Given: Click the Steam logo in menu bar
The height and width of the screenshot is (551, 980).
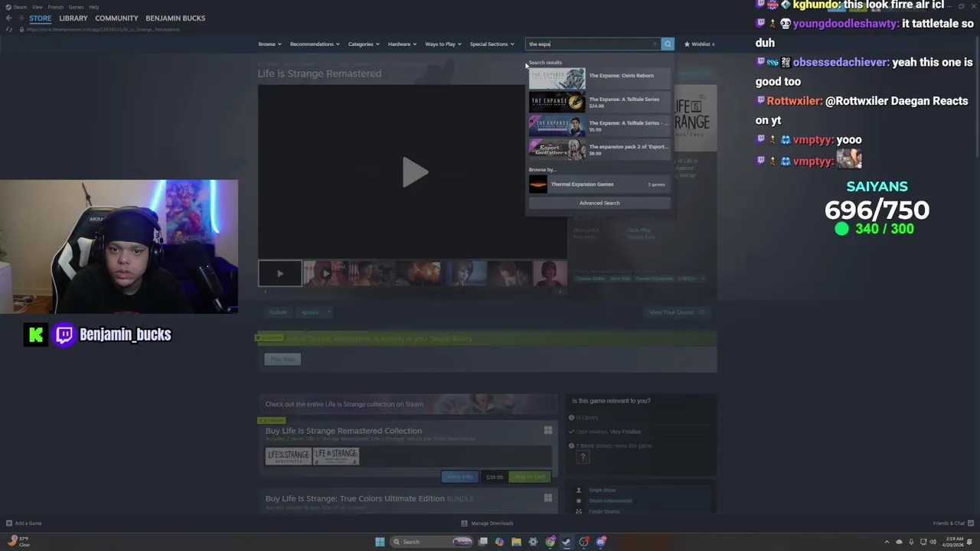Looking at the screenshot, I should pyautogui.click(x=8, y=7).
